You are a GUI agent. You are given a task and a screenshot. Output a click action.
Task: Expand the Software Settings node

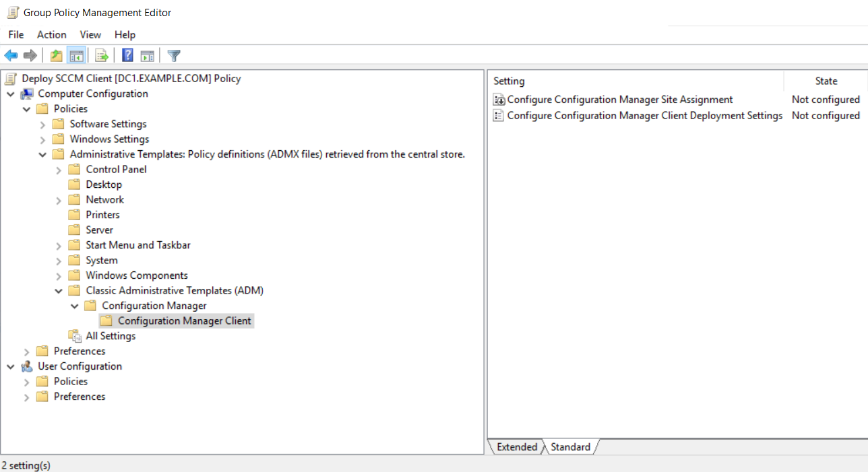tap(42, 125)
